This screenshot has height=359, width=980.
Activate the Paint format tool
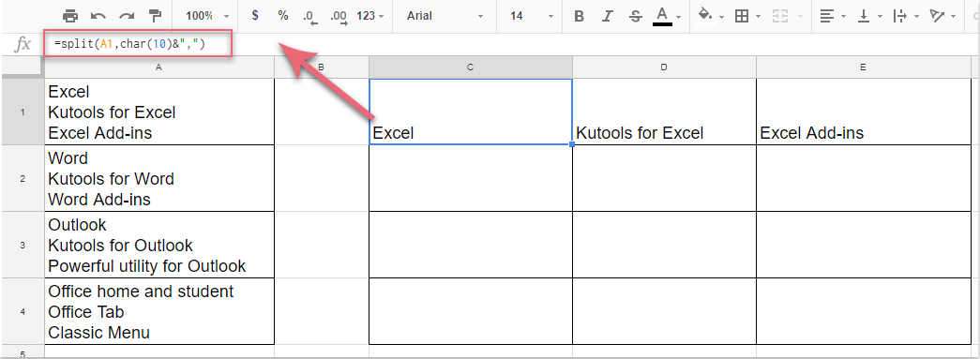(x=155, y=16)
